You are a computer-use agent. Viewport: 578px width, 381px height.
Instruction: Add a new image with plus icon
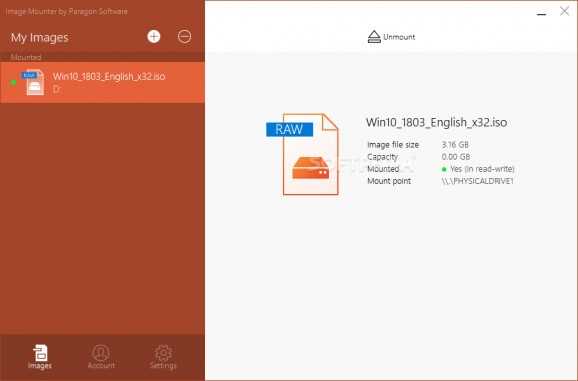[x=154, y=36]
